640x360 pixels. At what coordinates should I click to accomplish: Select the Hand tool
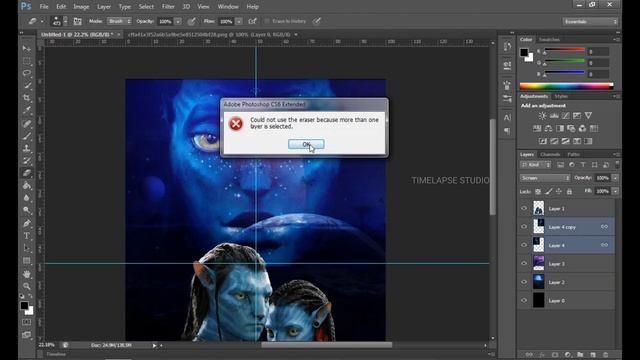[x=27, y=274]
